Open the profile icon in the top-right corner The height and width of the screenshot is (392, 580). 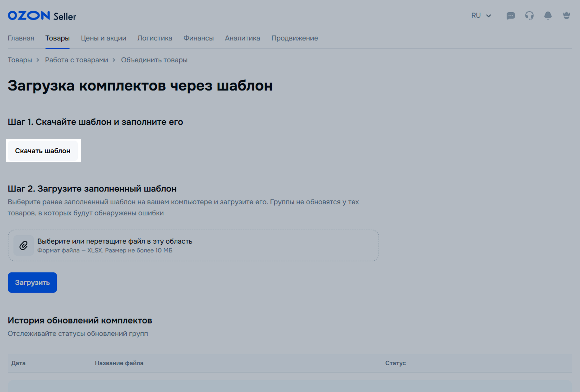pos(566,16)
